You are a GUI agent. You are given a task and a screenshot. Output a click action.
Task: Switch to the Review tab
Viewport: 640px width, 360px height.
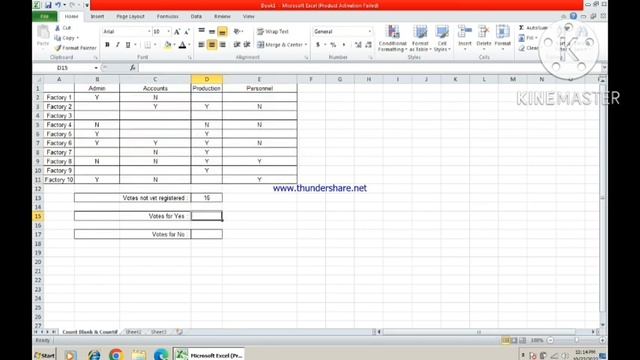pyautogui.click(x=222, y=16)
